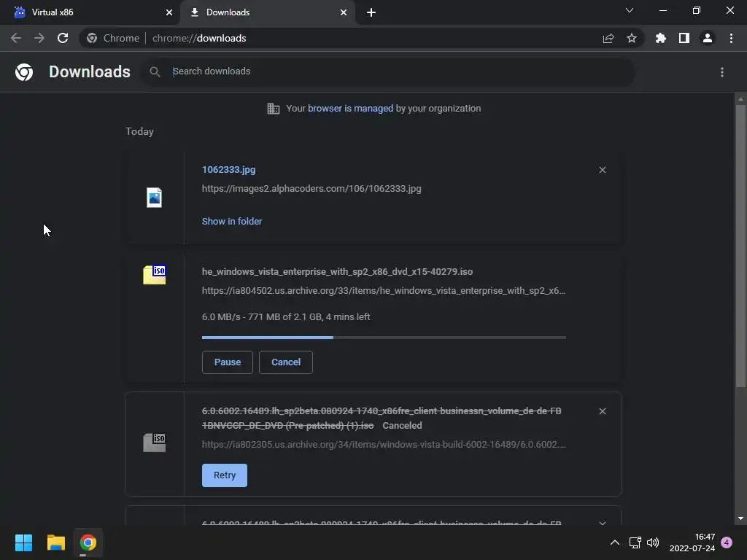Click the browser back arrow

click(x=16, y=38)
